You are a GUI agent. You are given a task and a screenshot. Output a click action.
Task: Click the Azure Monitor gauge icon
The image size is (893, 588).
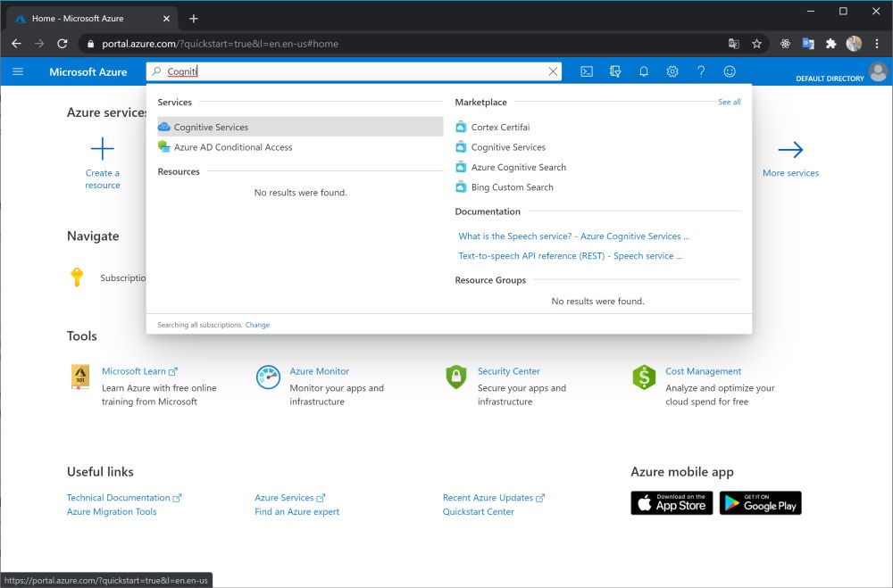pos(268,377)
